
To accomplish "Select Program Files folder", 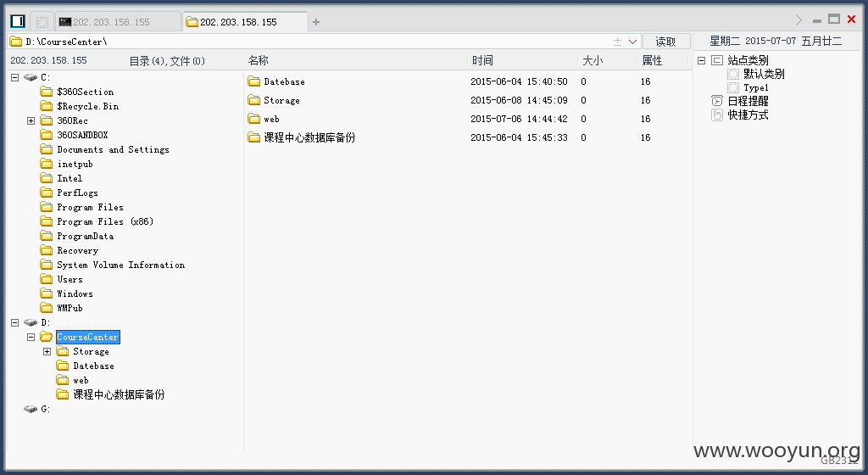I will tap(90, 207).
